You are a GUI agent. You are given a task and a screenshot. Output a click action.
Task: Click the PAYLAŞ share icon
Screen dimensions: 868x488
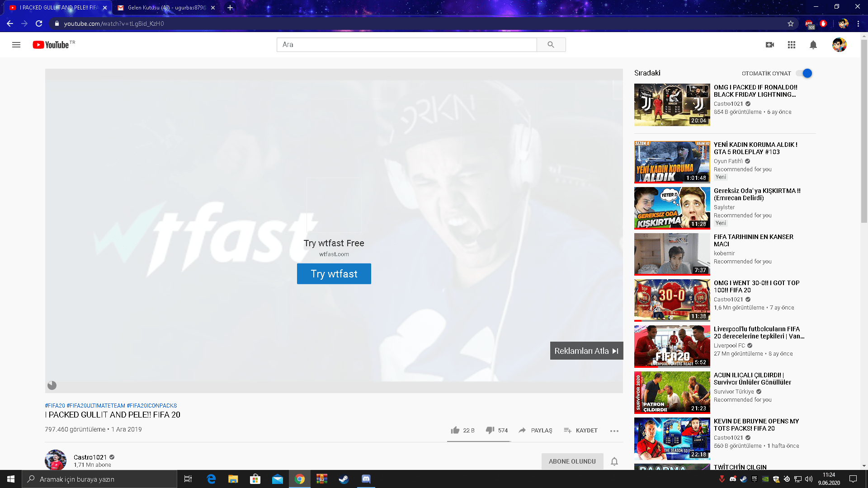tap(522, 430)
